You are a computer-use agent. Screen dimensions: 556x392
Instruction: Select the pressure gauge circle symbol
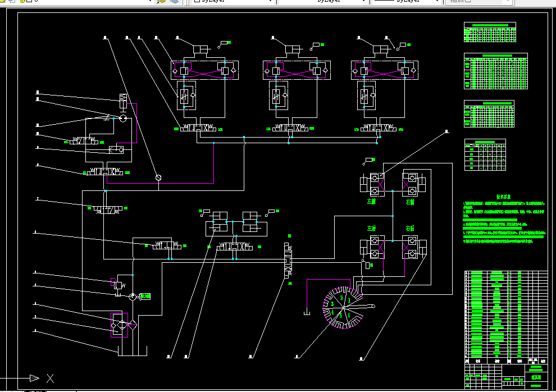(158, 177)
